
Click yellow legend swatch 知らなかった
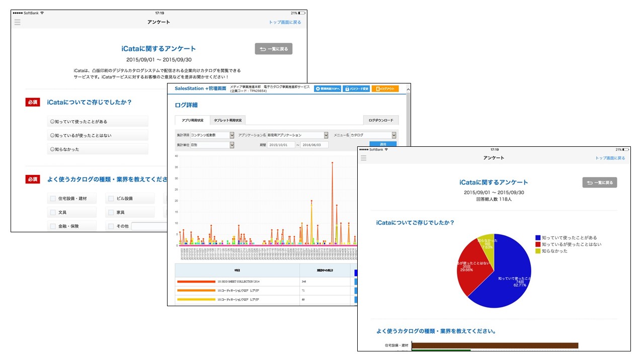pos(538,251)
